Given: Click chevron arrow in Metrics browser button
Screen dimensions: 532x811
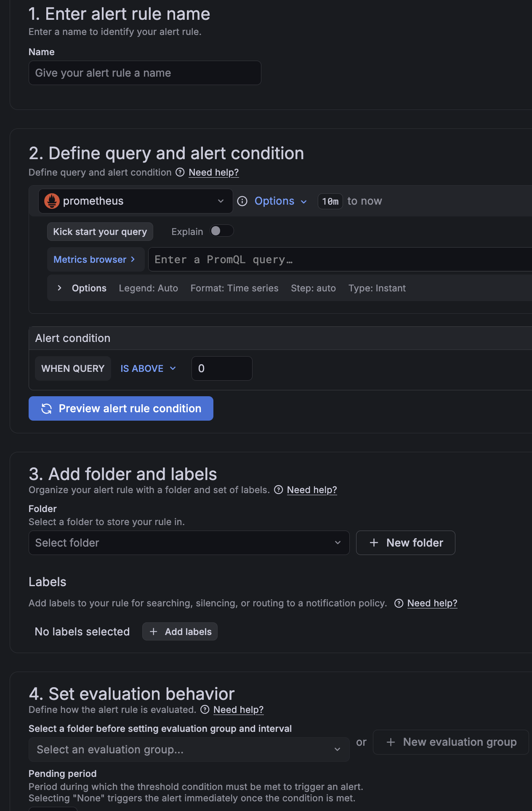Looking at the screenshot, I should click(x=133, y=259).
